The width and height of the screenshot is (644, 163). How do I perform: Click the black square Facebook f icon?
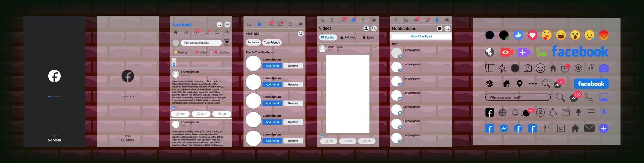490,113
